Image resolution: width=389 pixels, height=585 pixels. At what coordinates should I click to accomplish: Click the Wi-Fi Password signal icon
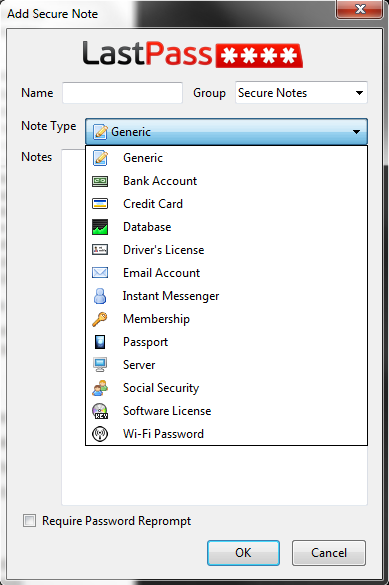100,434
